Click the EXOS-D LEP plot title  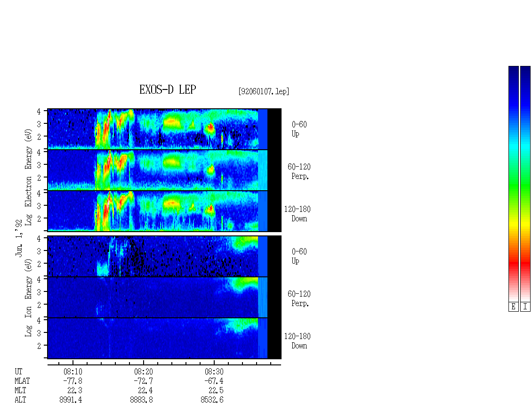coord(168,89)
